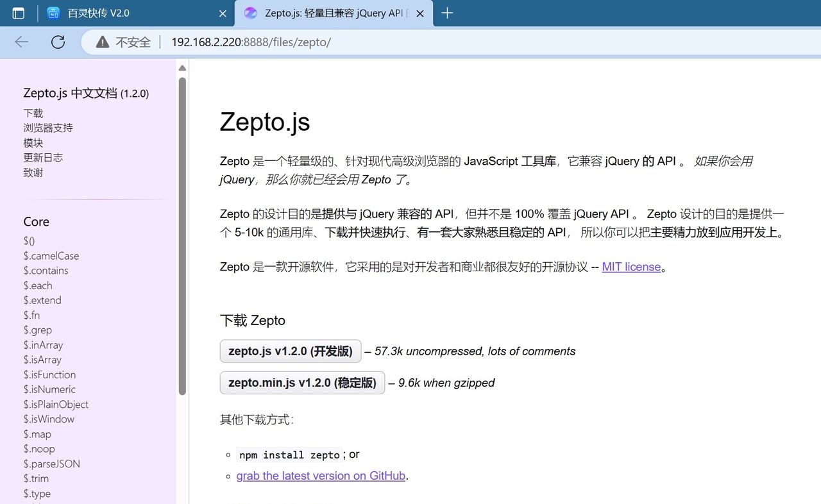Open $.camelCase in Core list
Image resolution: width=821 pixels, height=504 pixels.
51,256
